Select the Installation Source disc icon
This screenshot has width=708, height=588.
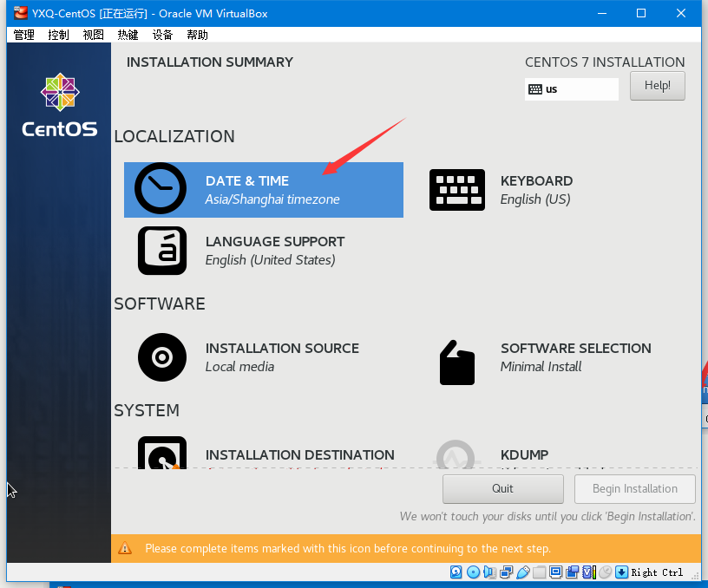162,356
